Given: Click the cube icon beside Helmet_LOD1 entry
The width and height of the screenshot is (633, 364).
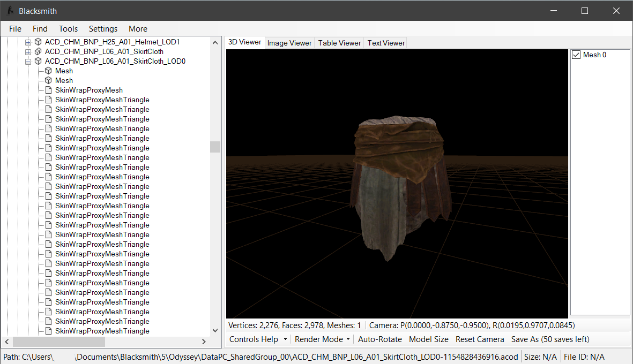Looking at the screenshot, I should click(x=38, y=42).
